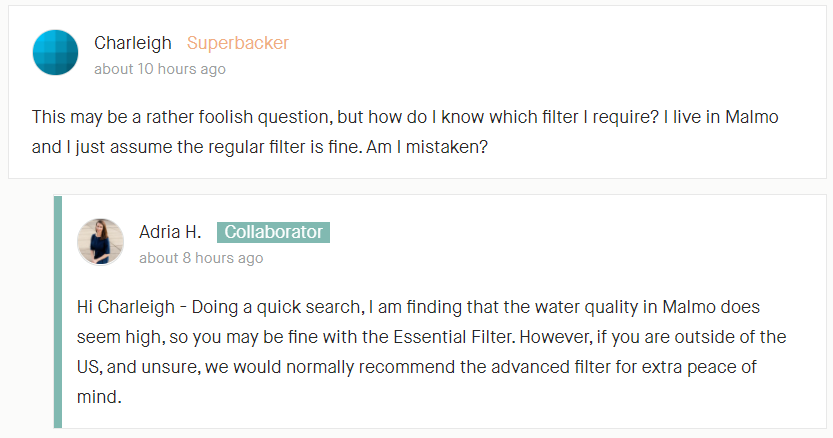Click 'US, and unsure' in the reply
833x438 pixels.
coord(139,367)
